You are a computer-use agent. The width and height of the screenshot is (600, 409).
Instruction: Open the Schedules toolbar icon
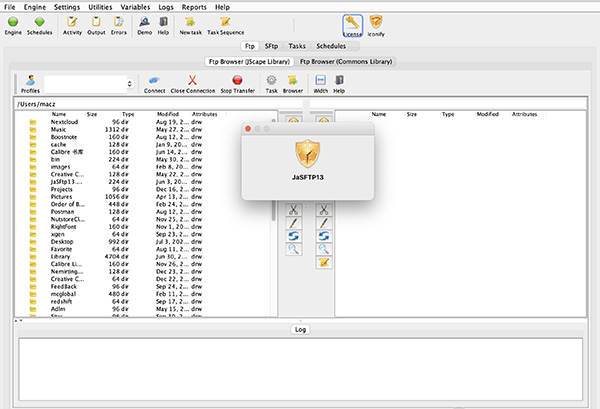pyautogui.click(x=39, y=22)
